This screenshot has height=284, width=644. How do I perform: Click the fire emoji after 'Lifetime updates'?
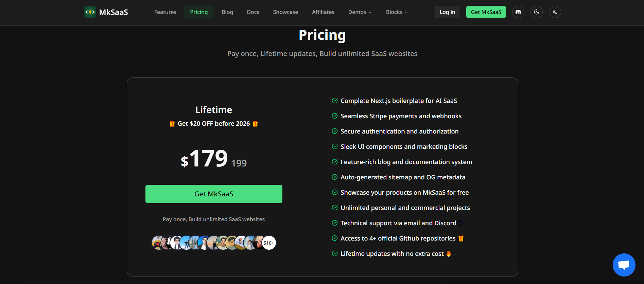click(449, 253)
